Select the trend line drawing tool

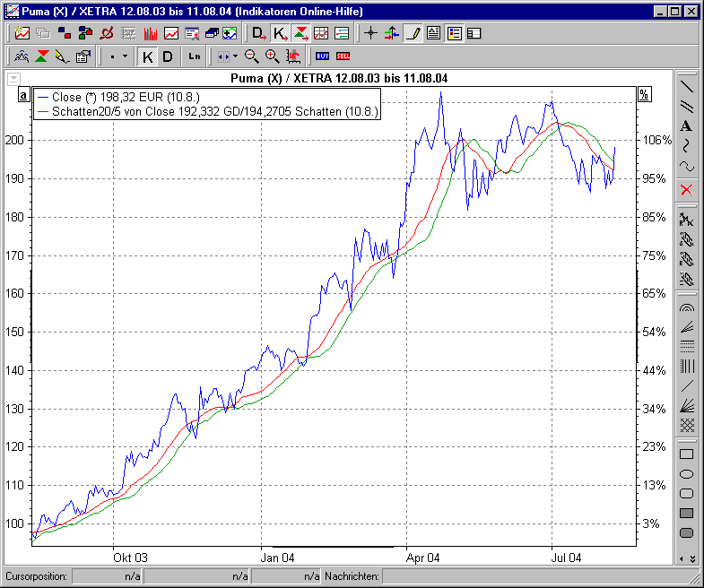point(686,87)
